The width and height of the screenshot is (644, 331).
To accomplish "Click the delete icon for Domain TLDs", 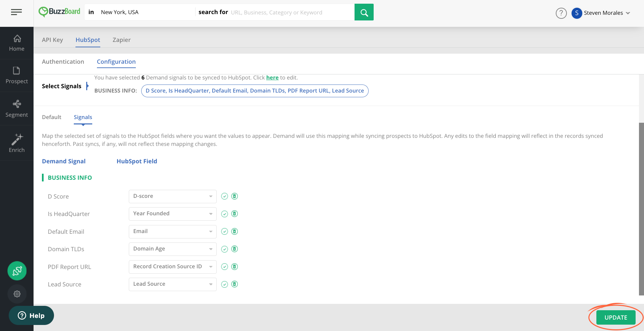I will click(235, 249).
